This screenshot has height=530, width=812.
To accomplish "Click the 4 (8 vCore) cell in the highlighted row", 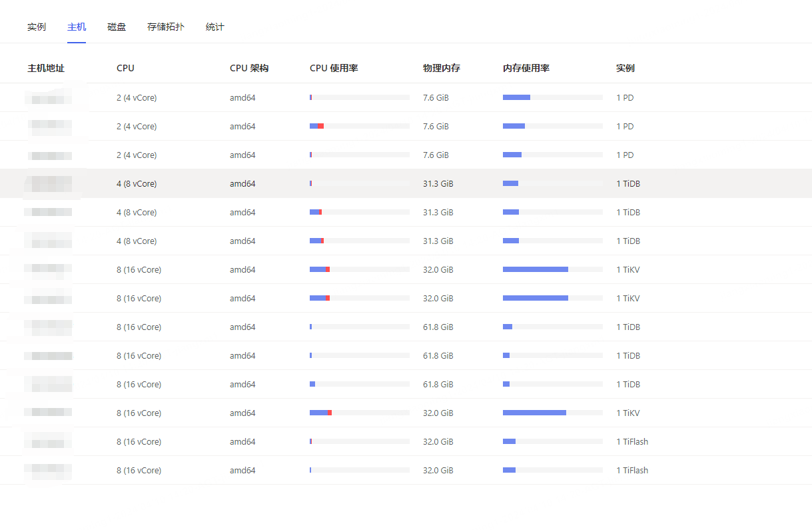I will (x=137, y=183).
